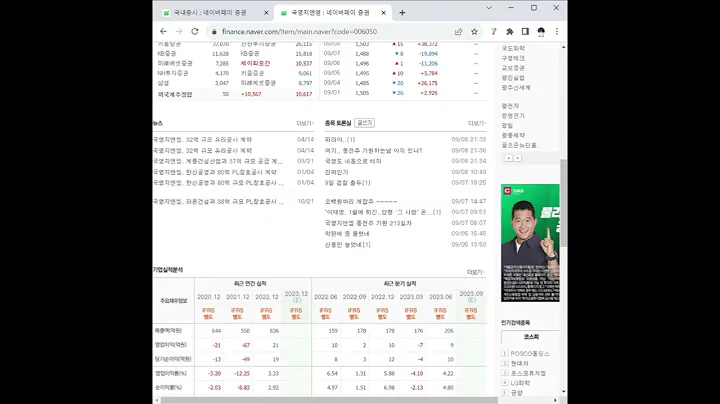The height and width of the screenshot is (404, 720).
Task: Click NH투자증권 in the broker list
Action: pyautogui.click(x=173, y=73)
